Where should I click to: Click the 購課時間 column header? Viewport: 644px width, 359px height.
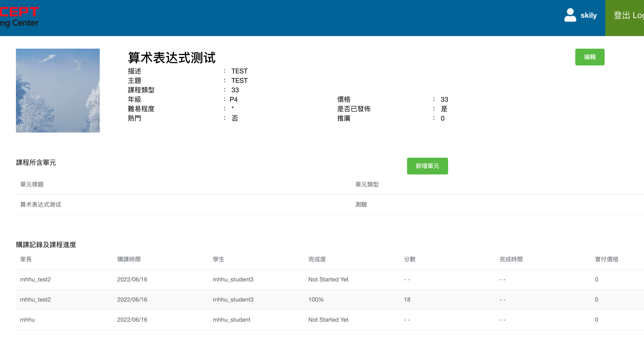pyautogui.click(x=129, y=259)
